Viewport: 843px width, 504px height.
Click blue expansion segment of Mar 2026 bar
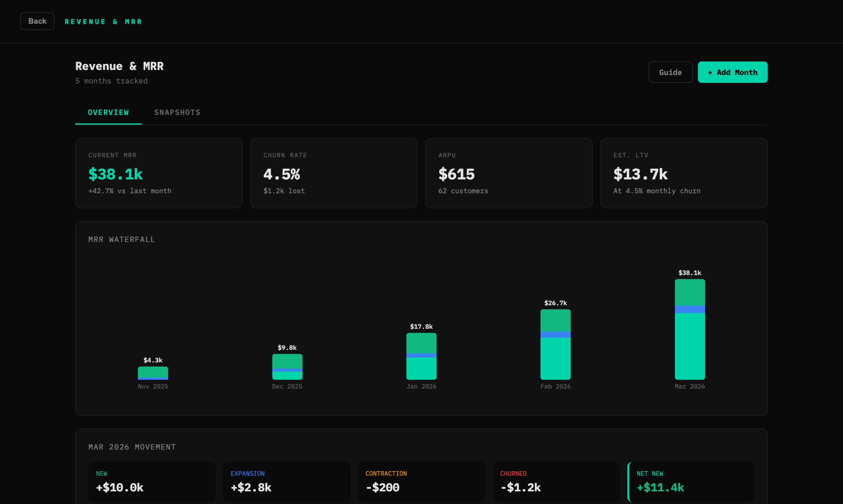(x=689, y=309)
